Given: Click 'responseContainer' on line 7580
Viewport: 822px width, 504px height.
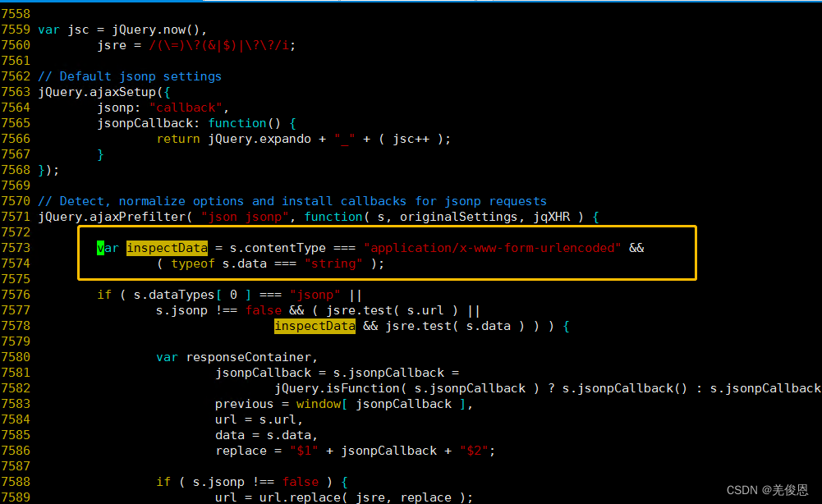Looking at the screenshot, I should coord(249,357).
